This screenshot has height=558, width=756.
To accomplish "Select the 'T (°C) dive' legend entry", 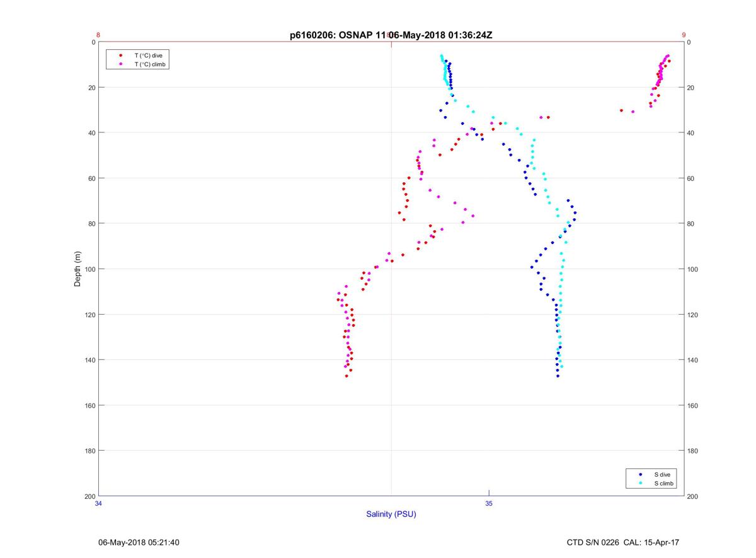I will [x=149, y=55].
